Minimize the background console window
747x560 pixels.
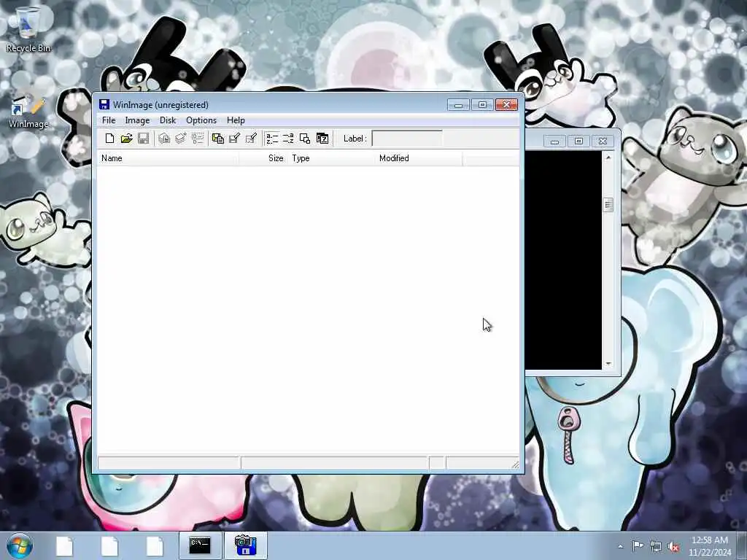tap(554, 141)
